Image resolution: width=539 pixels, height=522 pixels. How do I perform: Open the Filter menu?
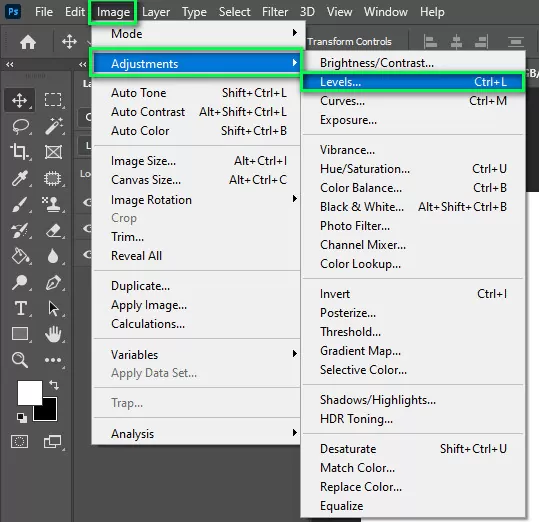[275, 12]
